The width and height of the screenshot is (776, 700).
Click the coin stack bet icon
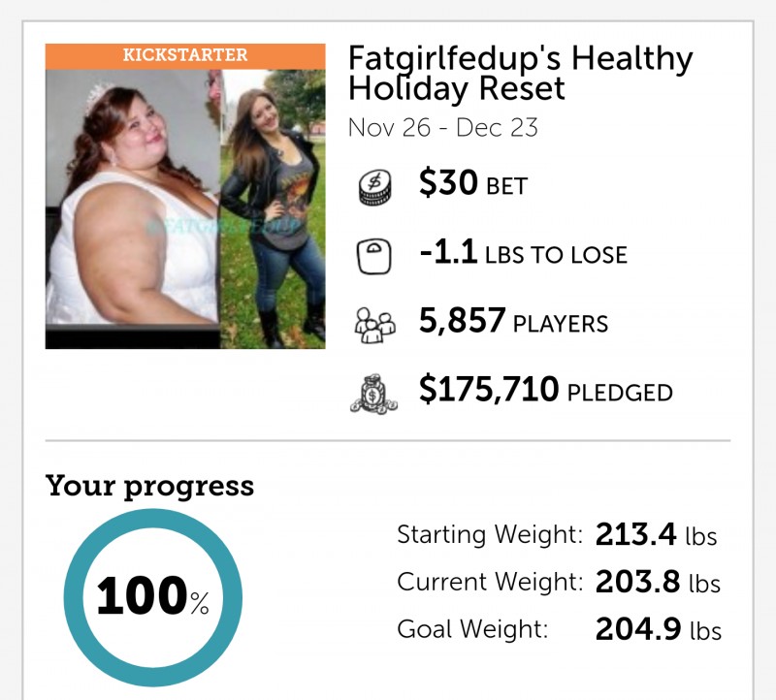[372, 186]
